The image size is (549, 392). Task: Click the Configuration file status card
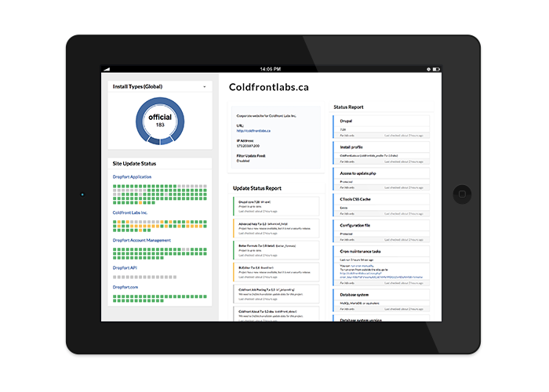pos(381,231)
